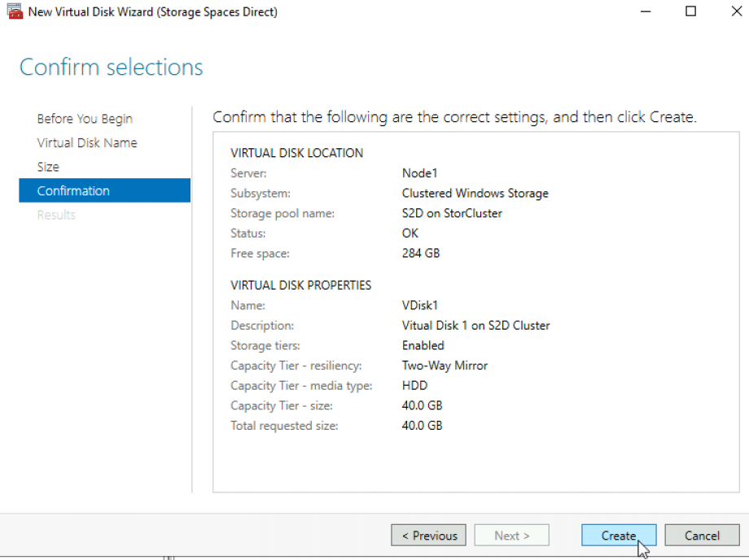Select the highlighted Confirmation step
This screenshot has width=749, height=560.
click(x=73, y=190)
